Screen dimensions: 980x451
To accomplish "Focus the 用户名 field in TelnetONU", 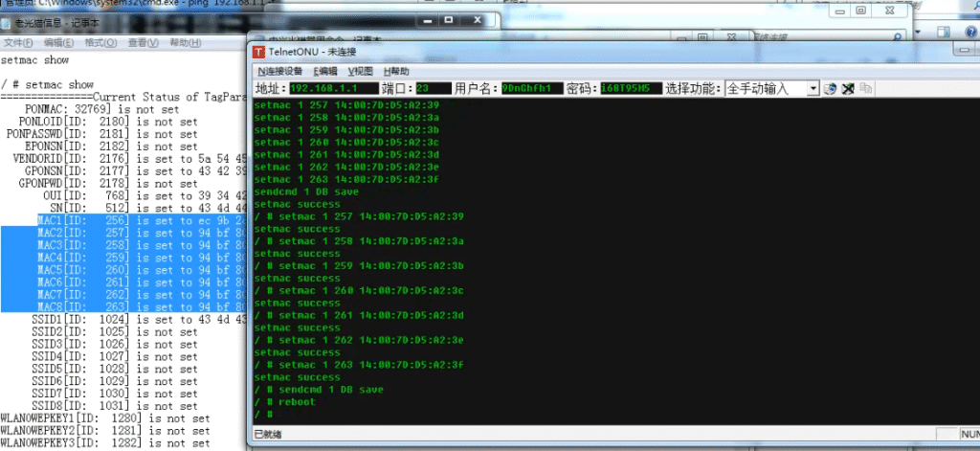I will tap(532, 88).
